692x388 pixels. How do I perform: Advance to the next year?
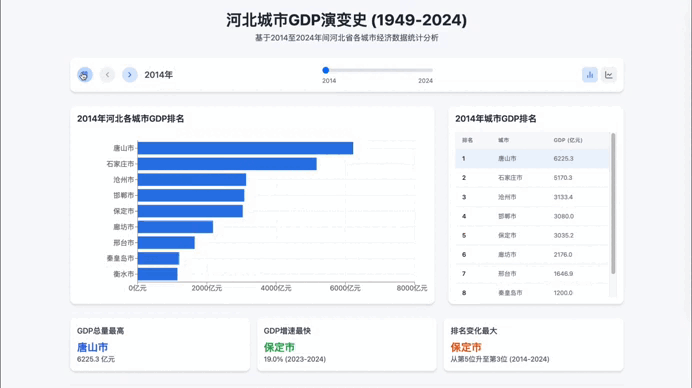pyautogui.click(x=130, y=75)
